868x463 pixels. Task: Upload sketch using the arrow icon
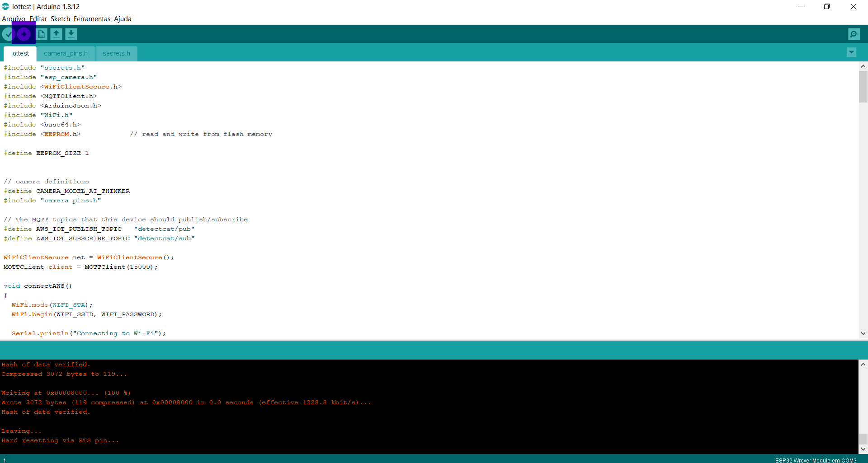coord(24,34)
